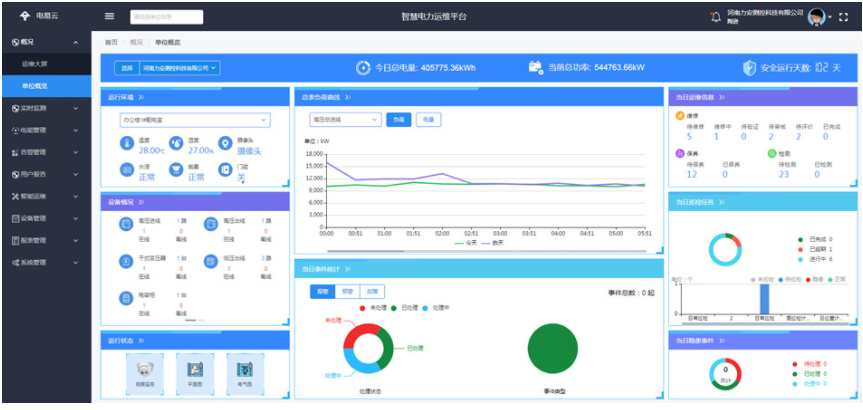Open the 高压总进线 line dropdown
Image resolution: width=863 pixels, height=410 pixels.
click(344, 119)
